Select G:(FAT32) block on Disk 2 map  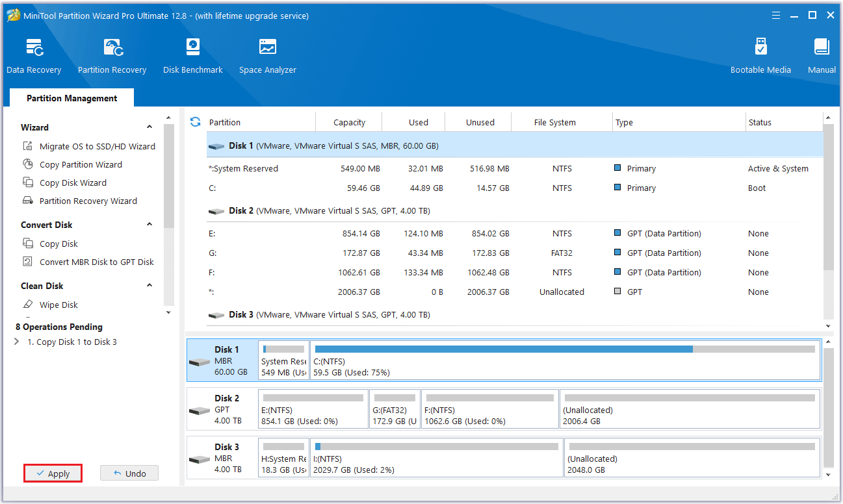pyautogui.click(x=395, y=409)
